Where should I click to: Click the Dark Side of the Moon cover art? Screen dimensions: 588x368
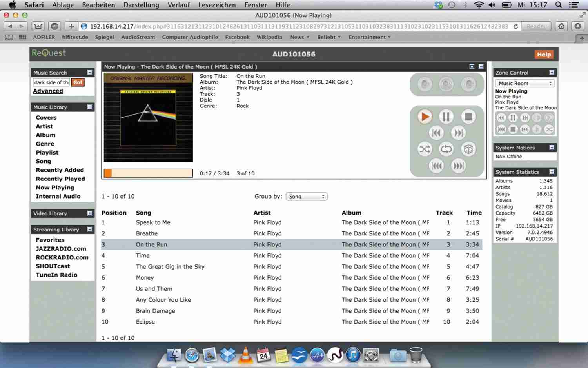click(x=148, y=117)
